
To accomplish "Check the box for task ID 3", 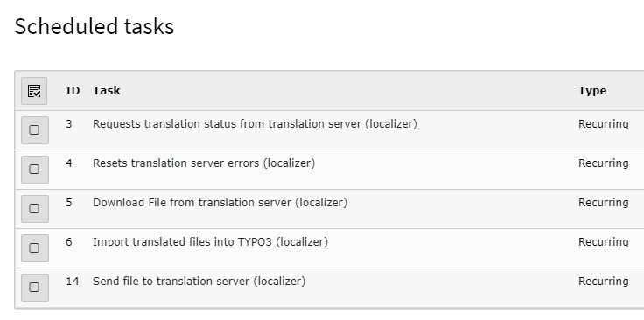I will (34, 130).
